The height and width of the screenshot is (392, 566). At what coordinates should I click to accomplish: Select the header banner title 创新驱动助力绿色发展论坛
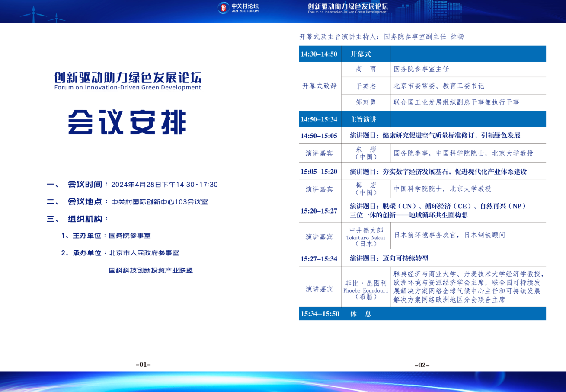click(x=348, y=6)
